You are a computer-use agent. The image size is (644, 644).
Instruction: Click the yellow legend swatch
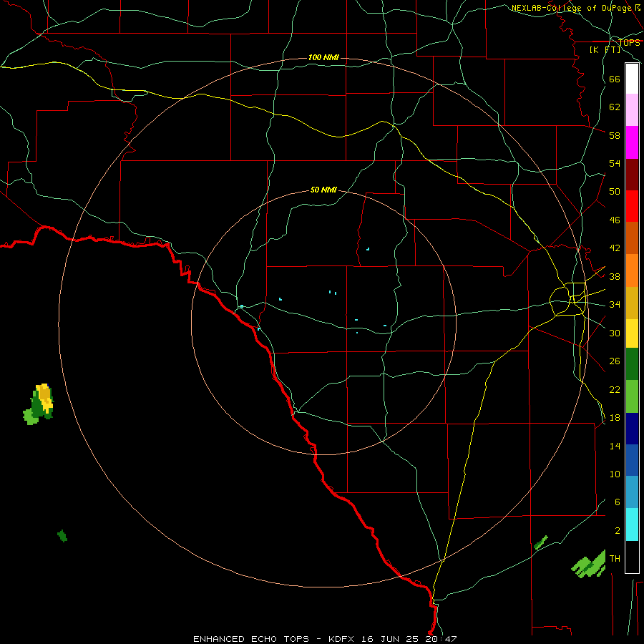tap(632, 333)
